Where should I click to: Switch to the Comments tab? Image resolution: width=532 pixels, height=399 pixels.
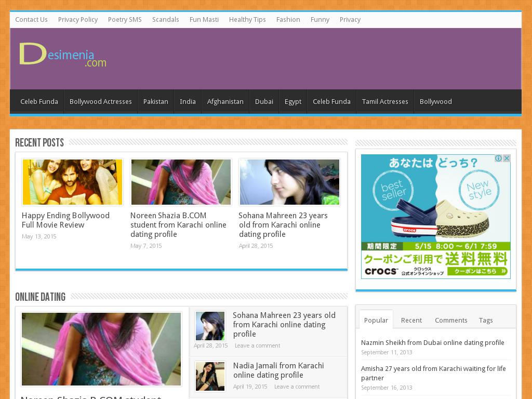451,320
